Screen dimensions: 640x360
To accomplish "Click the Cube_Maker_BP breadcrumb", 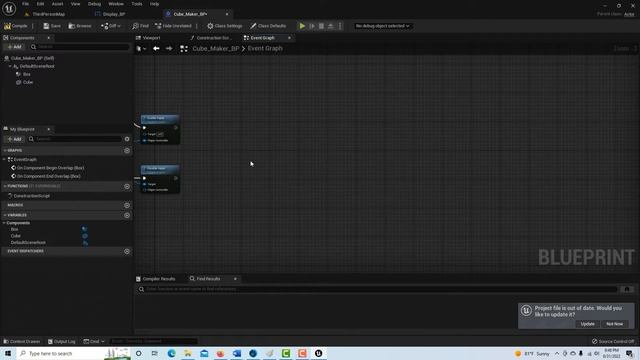I will pyautogui.click(x=216, y=48).
